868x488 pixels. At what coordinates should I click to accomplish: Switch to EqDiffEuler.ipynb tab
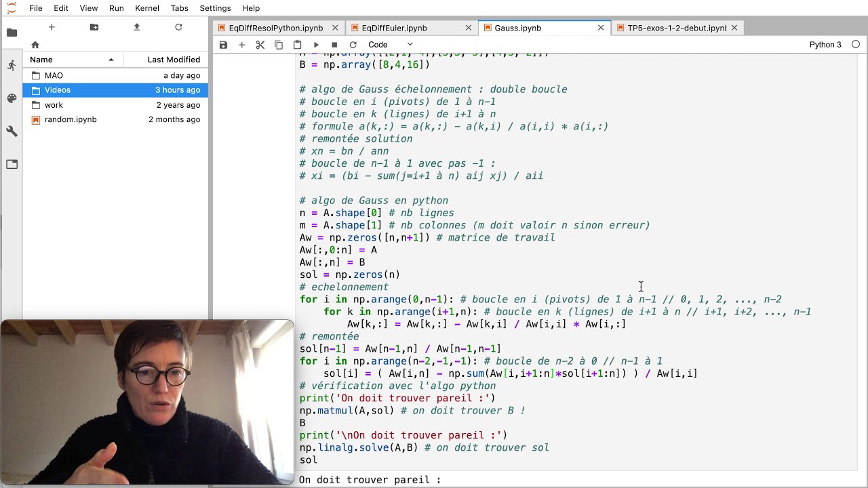click(x=394, y=28)
